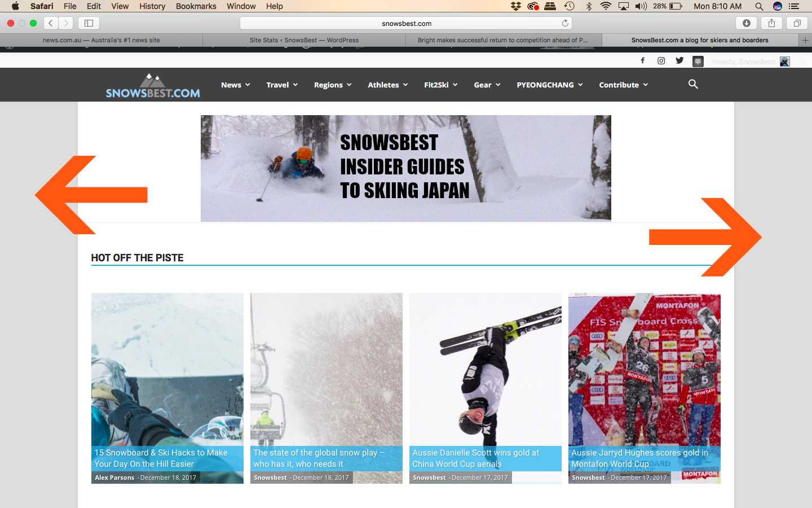812x508 pixels.
Task: Switch to the Bright makes successful return tab
Action: coord(504,40)
